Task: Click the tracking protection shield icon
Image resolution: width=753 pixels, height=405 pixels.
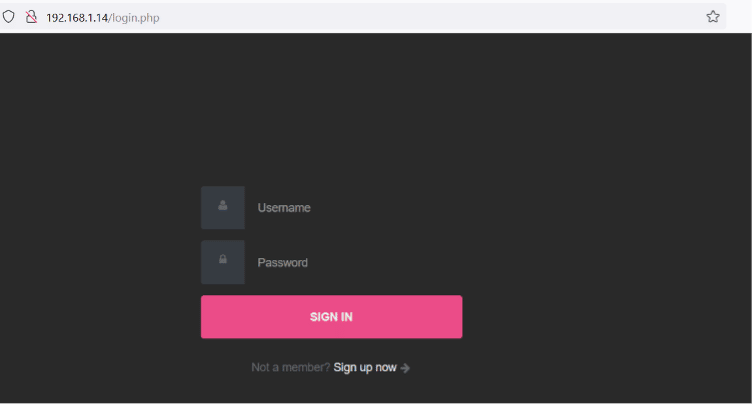Action: click(9, 17)
